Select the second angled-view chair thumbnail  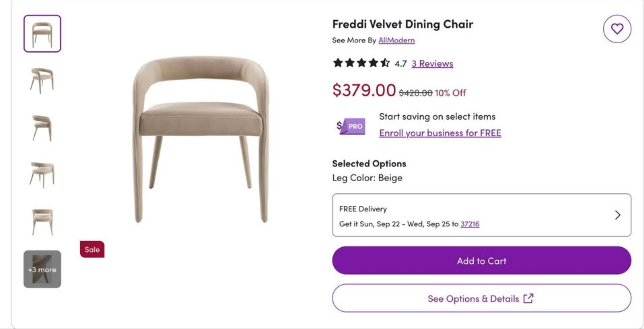pyautogui.click(x=42, y=80)
